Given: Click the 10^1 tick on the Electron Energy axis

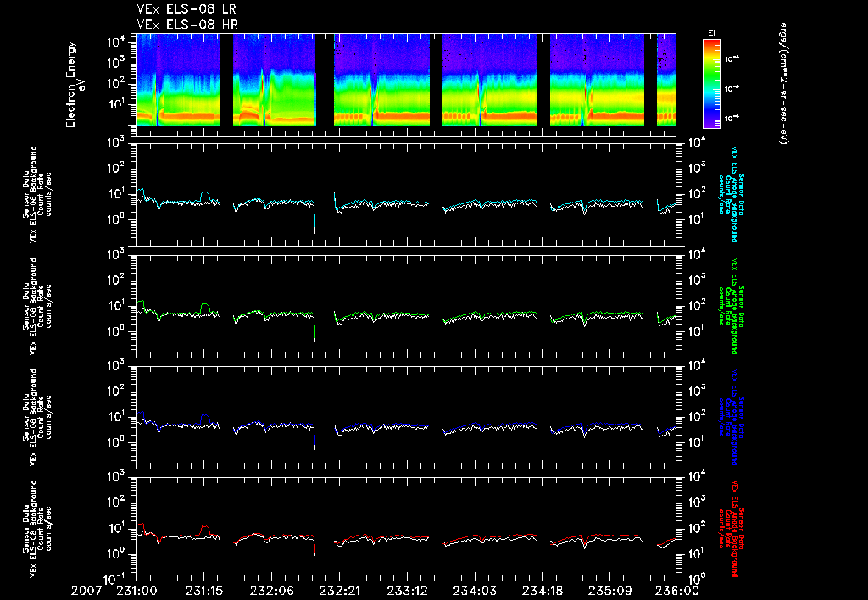Looking at the screenshot, I should [x=118, y=104].
